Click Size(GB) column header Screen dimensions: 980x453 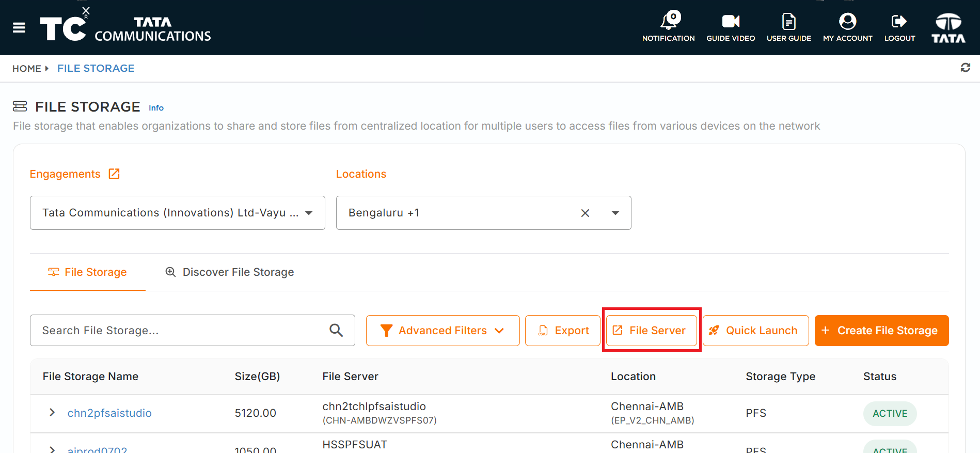257,377
